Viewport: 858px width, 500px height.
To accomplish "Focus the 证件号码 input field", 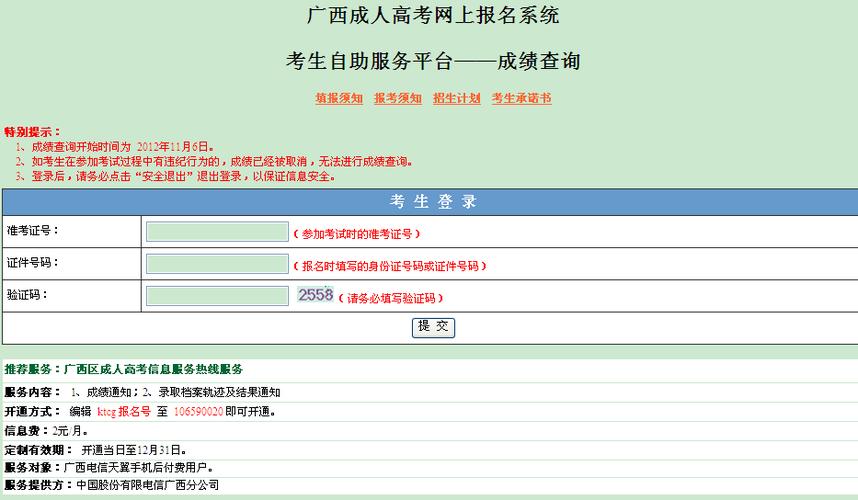I will 217,264.
